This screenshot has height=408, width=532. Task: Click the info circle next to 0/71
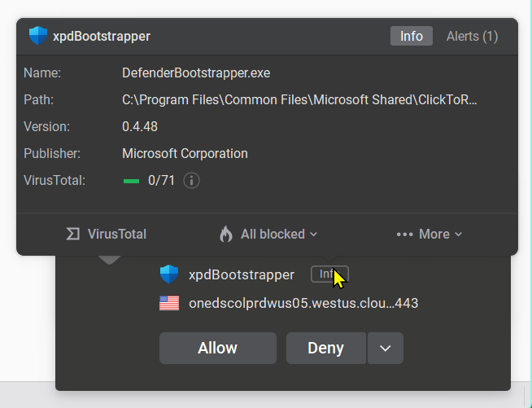point(191,180)
